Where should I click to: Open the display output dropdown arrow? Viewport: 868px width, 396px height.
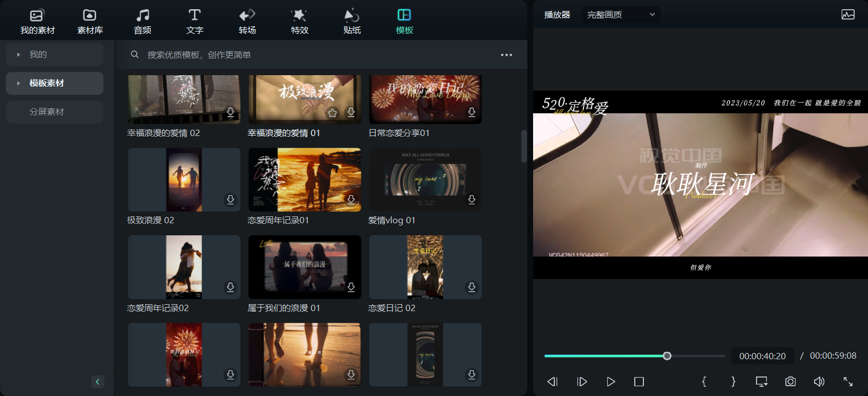(762, 381)
